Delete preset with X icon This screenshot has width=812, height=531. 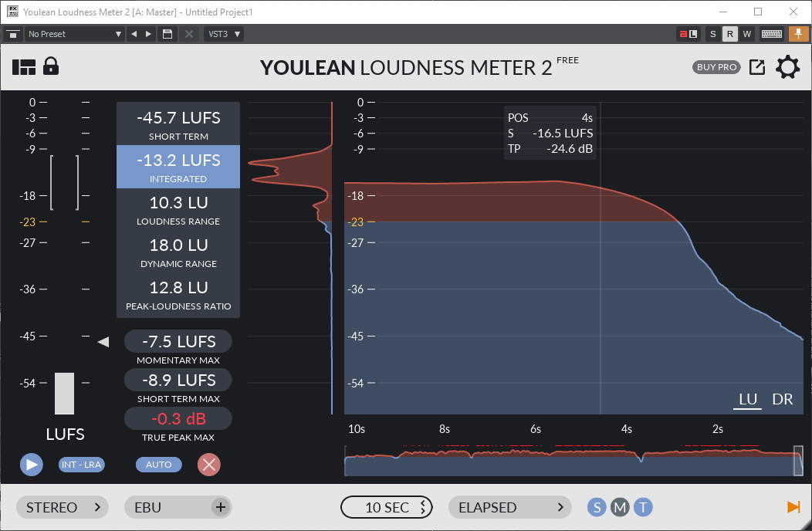[189, 34]
